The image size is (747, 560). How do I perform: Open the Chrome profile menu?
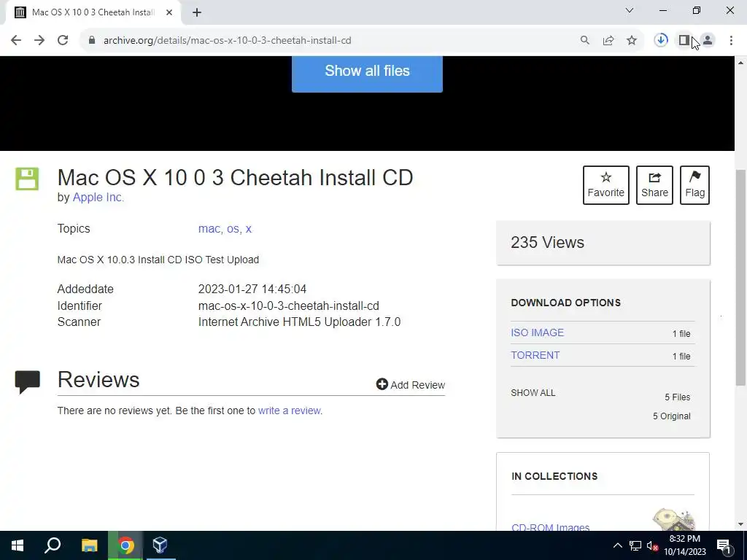point(708,41)
